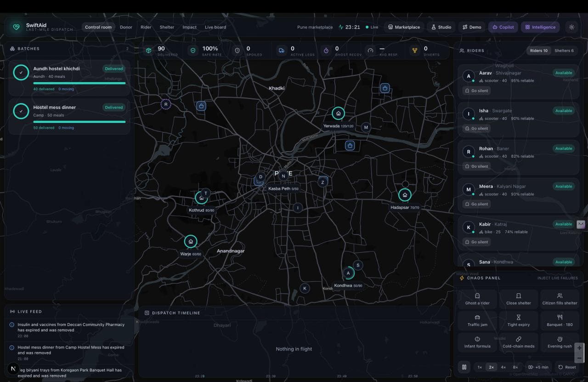The height and width of the screenshot is (382, 588).
Task: Click the Active Legs truck icon
Action: click(282, 51)
